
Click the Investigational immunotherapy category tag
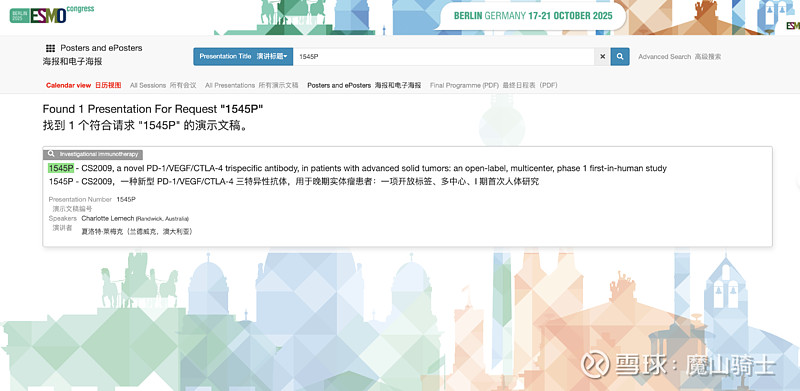click(x=93, y=154)
